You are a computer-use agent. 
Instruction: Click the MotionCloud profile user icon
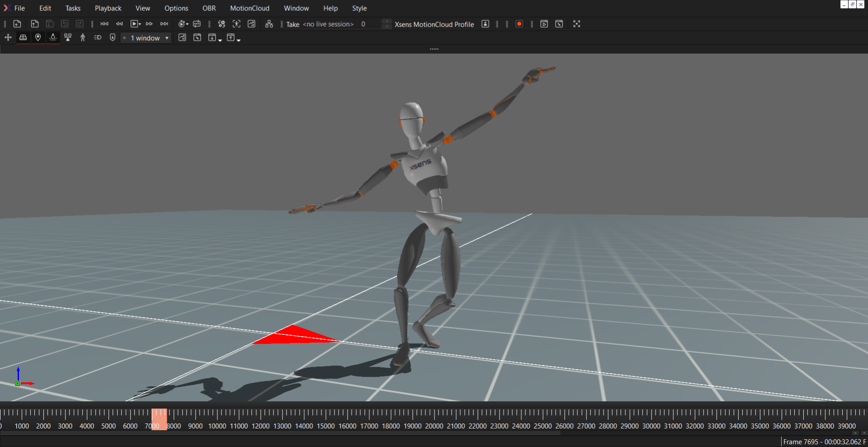pyautogui.click(x=485, y=24)
